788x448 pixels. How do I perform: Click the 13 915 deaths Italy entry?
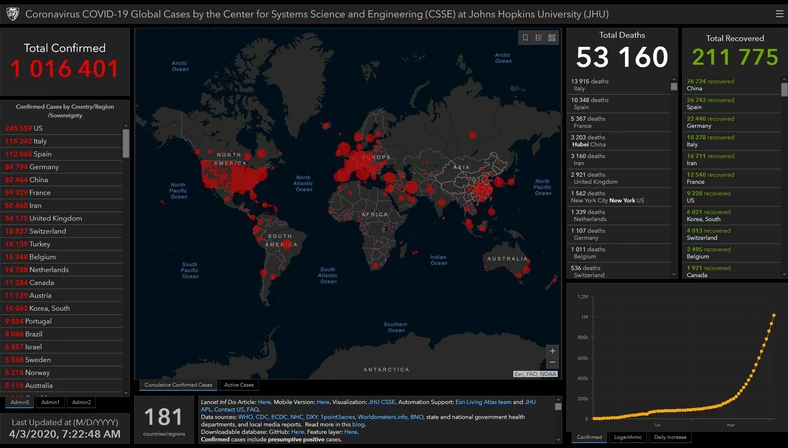pyautogui.click(x=619, y=84)
